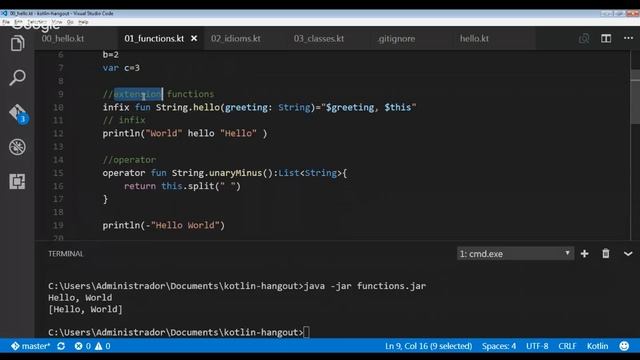The width and height of the screenshot is (640, 360).
Task: Open the Go menu
Action: [x=70, y=22]
